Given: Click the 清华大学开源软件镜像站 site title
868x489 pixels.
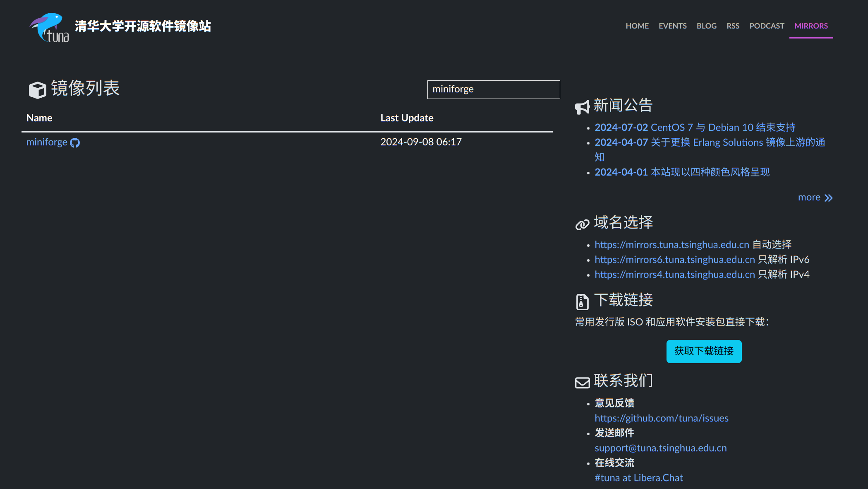Looking at the screenshot, I should tap(143, 26).
